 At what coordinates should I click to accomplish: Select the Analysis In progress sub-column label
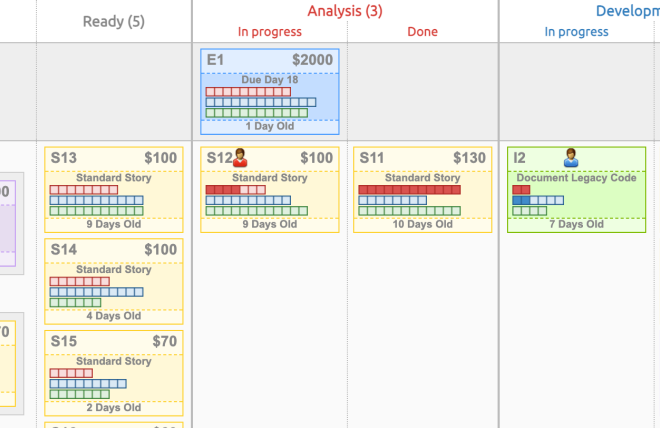[x=270, y=32]
